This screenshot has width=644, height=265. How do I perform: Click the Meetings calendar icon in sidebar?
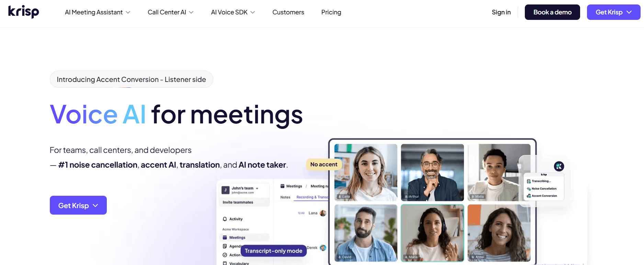(x=225, y=238)
